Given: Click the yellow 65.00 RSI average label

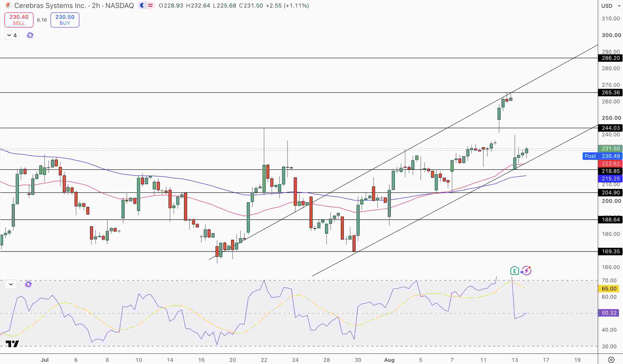Looking at the screenshot, I should [x=609, y=289].
